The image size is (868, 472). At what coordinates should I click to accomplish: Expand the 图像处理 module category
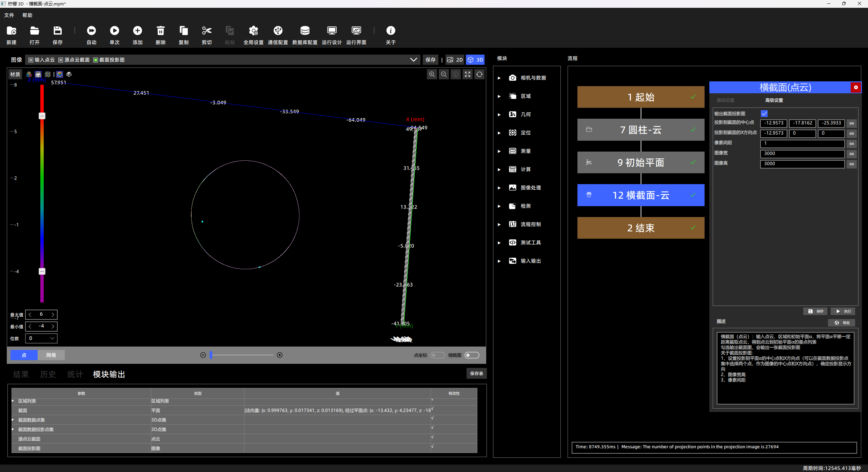[x=499, y=188]
